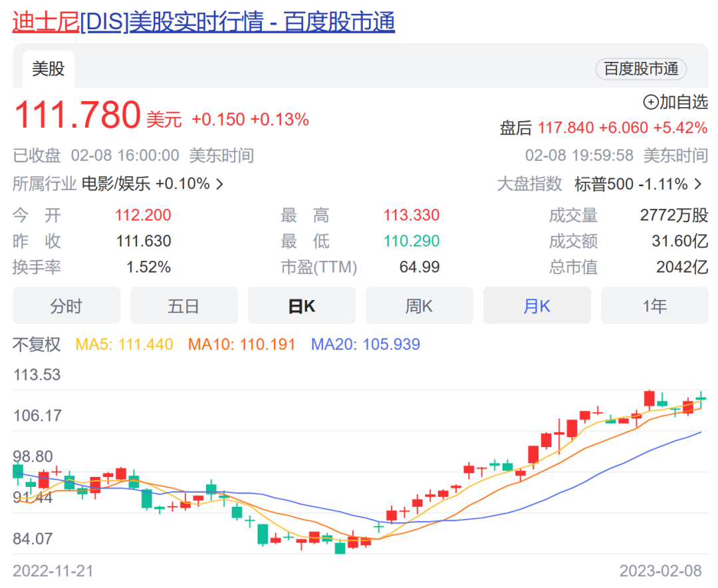Click the MA10: 110.191 legend
Image resolution: width=718 pixels, height=588 pixels.
(241, 344)
